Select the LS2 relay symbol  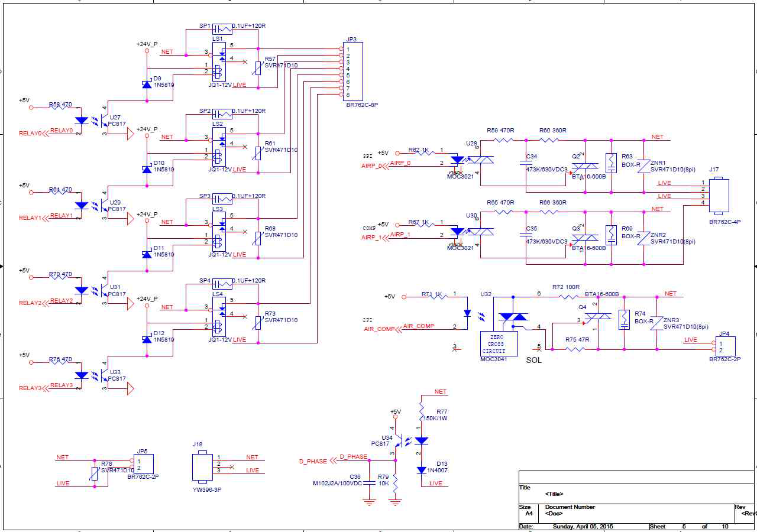[x=218, y=146]
